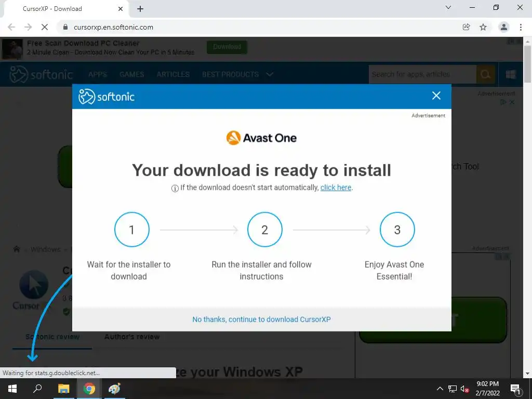
Task: Open the ARTICLES section on Softonic
Action: tap(173, 74)
